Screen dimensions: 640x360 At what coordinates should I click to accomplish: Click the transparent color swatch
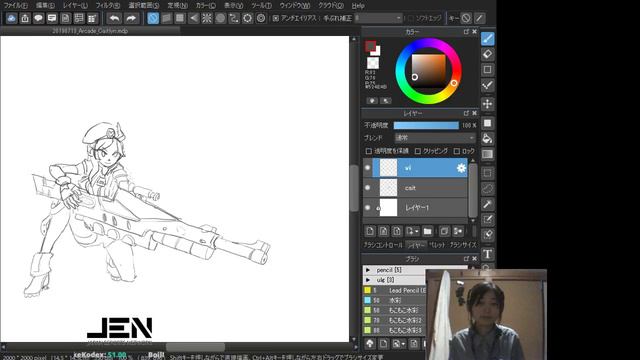[x=373, y=63]
